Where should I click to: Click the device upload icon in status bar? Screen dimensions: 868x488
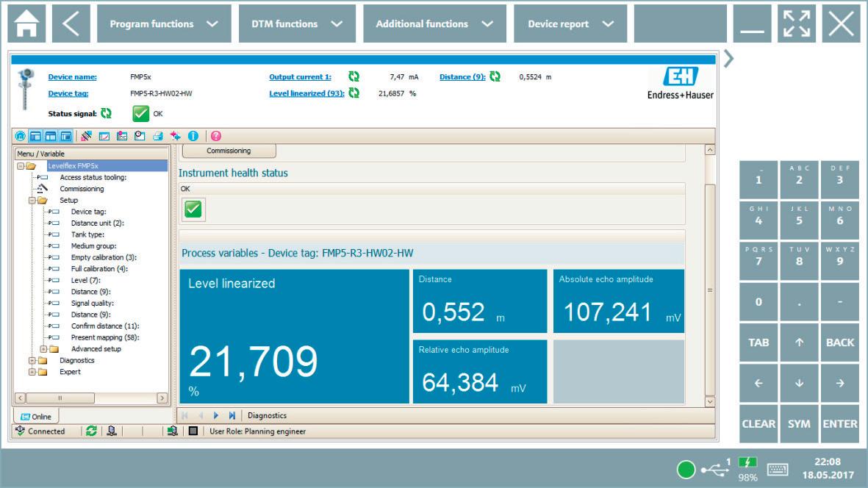[172, 431]
